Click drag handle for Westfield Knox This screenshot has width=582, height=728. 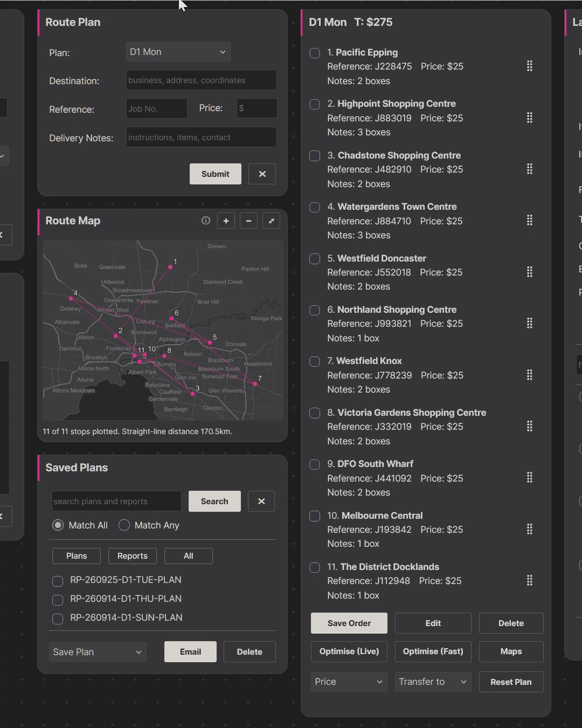pyautogui.click(x=530, y=375)
